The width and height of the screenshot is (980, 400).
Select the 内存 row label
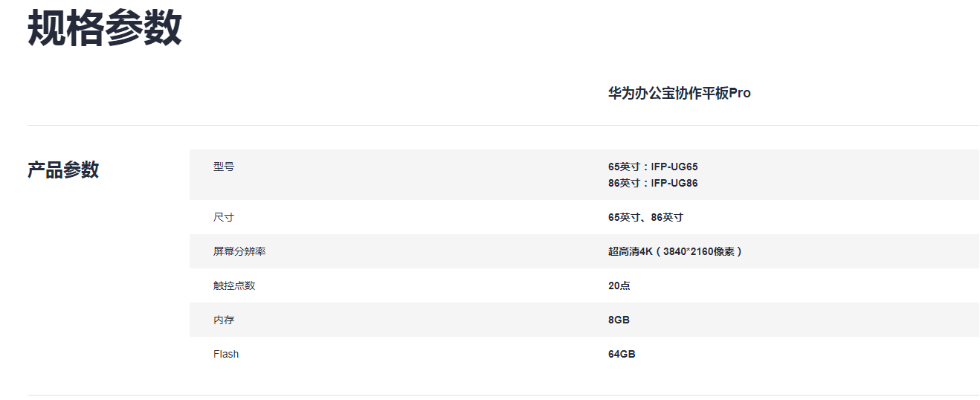click(x=223, y=320)
